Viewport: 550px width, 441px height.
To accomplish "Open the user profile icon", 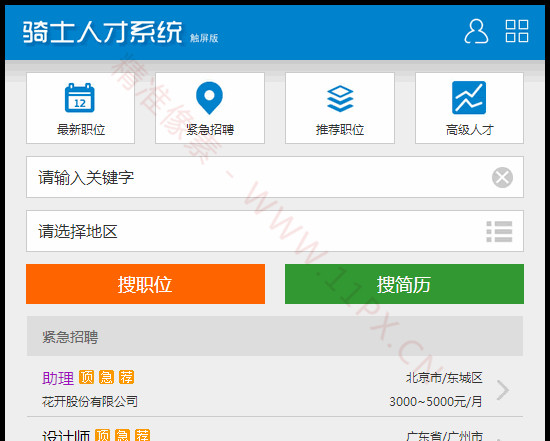I will (476, 32).
